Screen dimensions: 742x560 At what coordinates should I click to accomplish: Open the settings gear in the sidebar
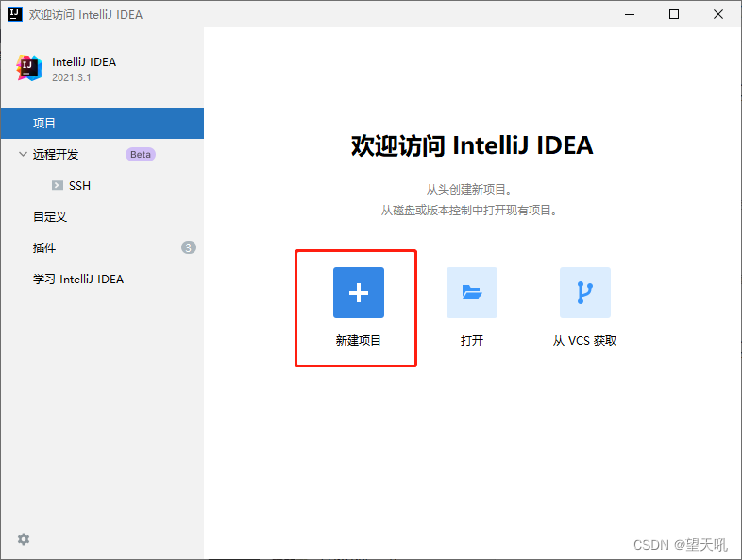[24, 539]
